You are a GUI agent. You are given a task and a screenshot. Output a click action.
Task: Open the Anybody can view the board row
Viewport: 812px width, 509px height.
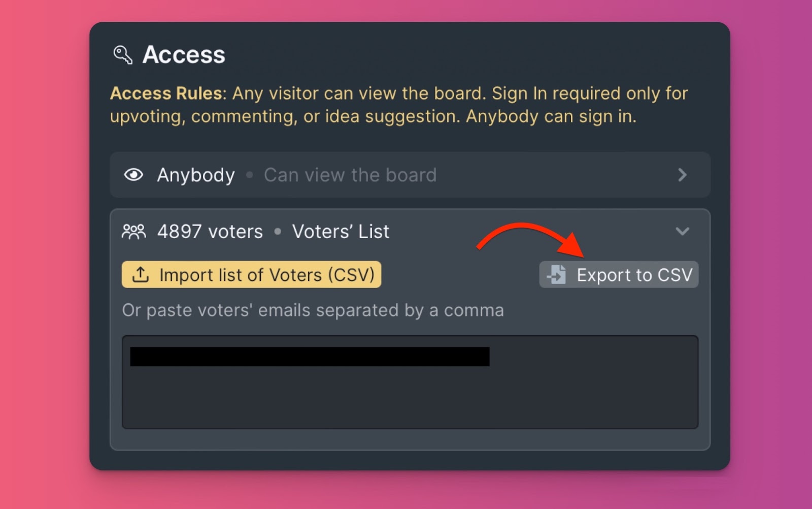(x=410, y=175)
